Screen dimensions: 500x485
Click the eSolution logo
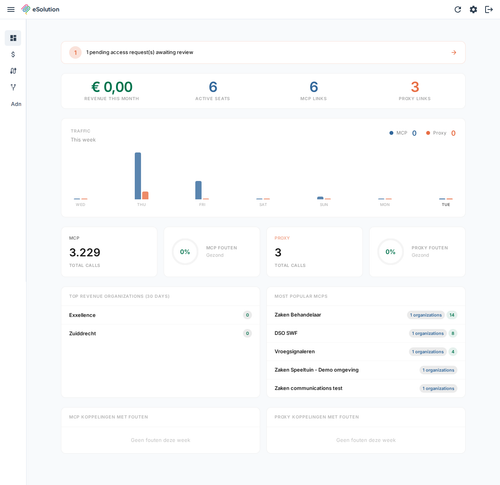[40, 9]
